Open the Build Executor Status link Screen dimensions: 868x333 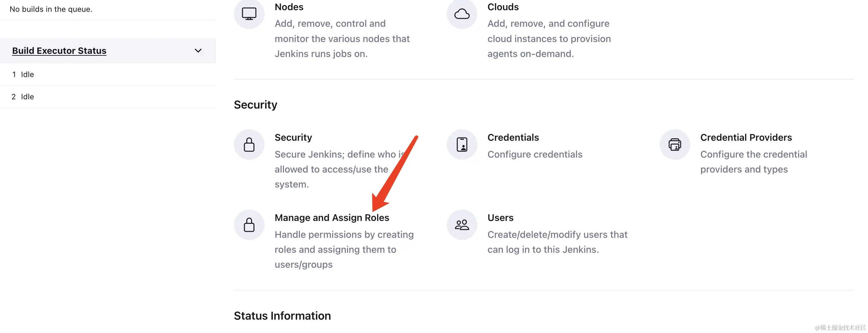[59, 51]
